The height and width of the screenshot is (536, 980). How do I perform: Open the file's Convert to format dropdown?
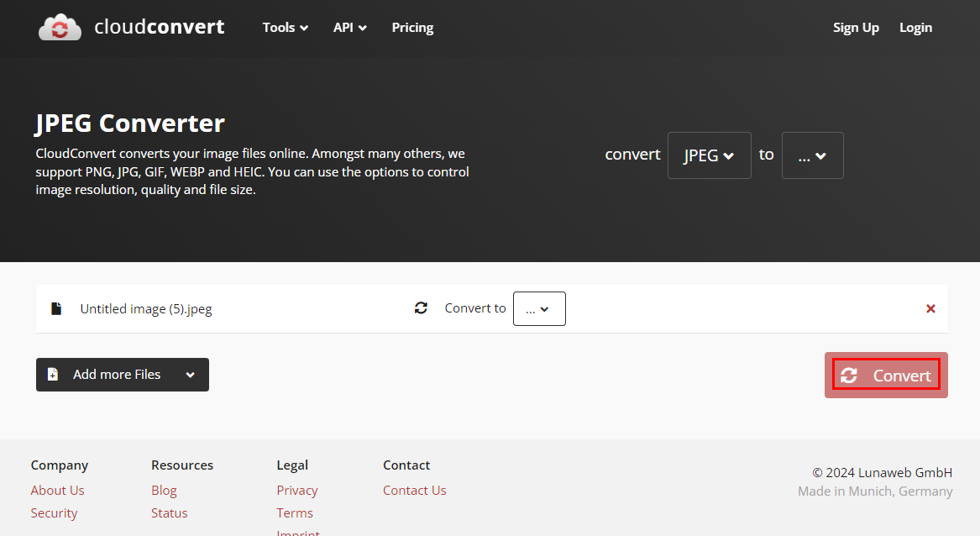[539, 308]
